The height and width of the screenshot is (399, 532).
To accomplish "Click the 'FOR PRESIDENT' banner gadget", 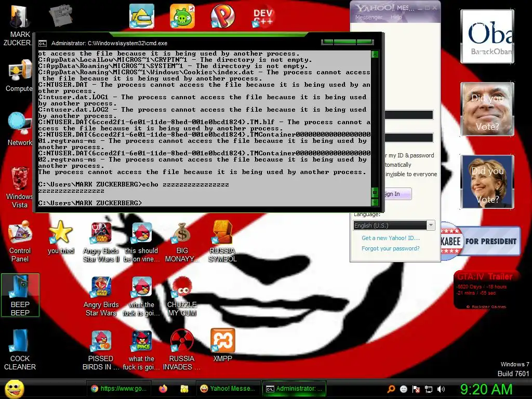I will click(481, 241).
